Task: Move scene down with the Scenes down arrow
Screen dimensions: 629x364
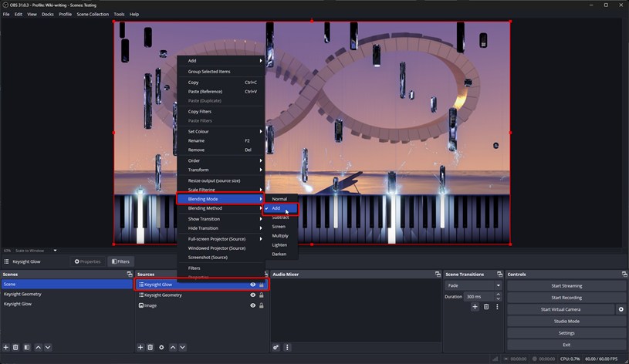Action: [48, 347]
